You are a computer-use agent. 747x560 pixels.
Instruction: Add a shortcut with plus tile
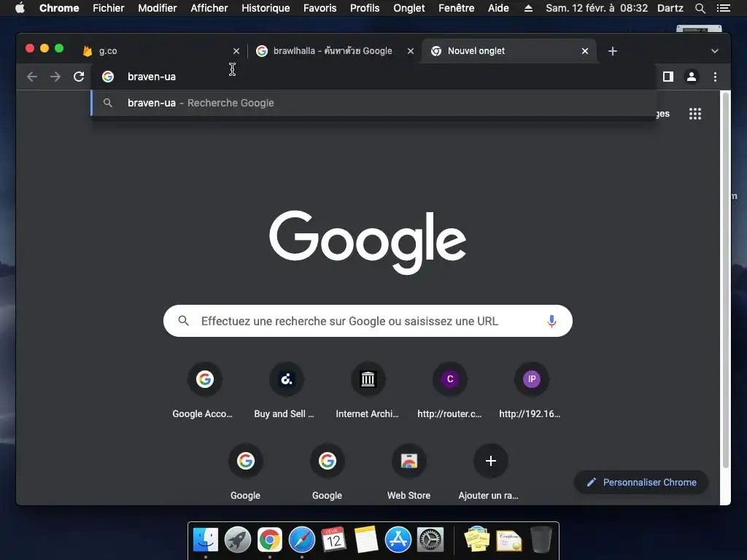point(491,472)
